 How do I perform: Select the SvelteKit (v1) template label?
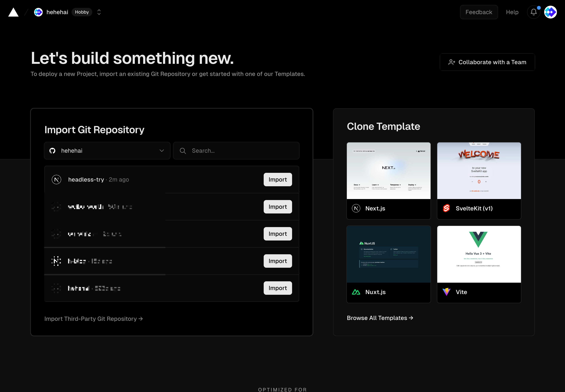[474, 208]
